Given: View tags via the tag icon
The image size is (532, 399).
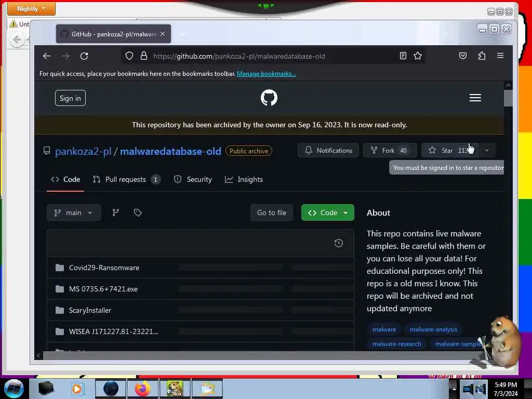Looking at the screenshot, I should [137, 212].
